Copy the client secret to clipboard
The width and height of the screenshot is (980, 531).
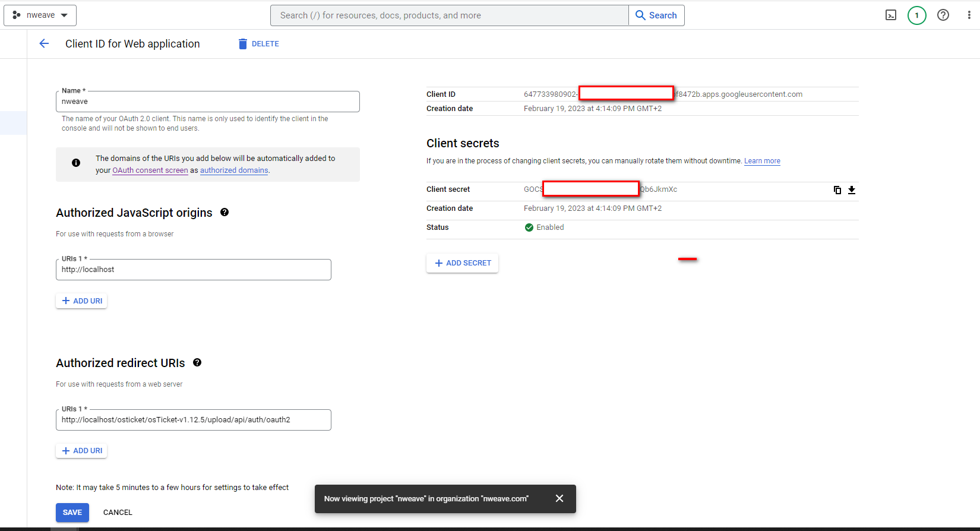coord(837,190)
